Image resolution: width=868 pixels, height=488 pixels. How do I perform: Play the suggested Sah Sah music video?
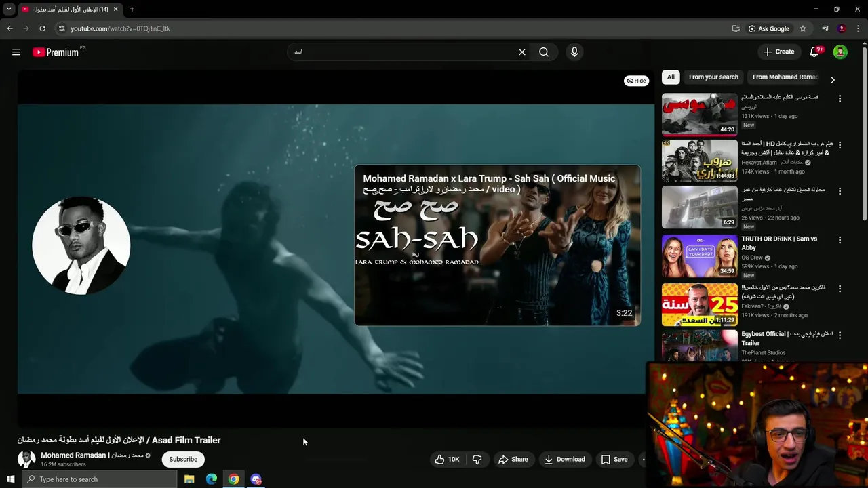(497, 245)
